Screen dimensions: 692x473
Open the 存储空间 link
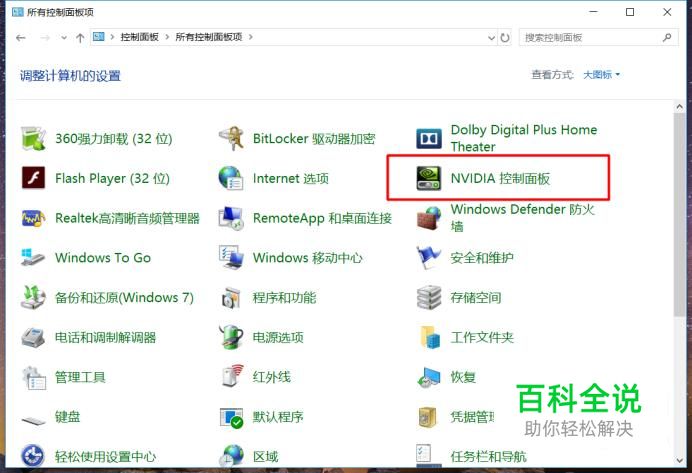click(x=476, y=297)
